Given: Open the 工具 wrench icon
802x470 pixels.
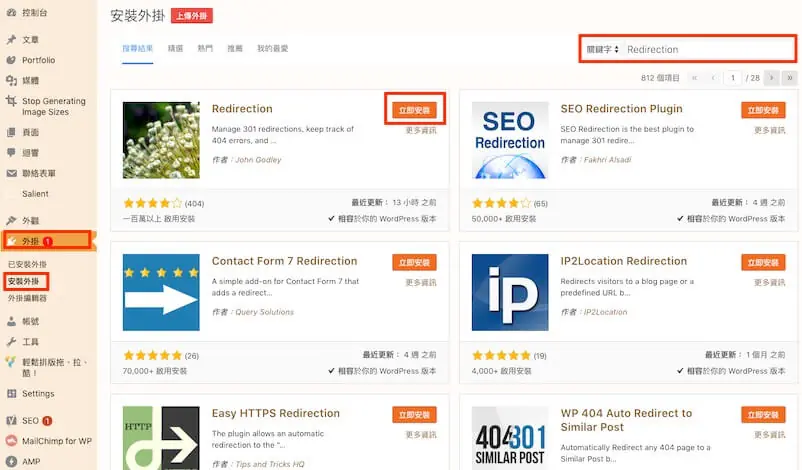Looking at the screenshot, I should click(x=11, y=342).
